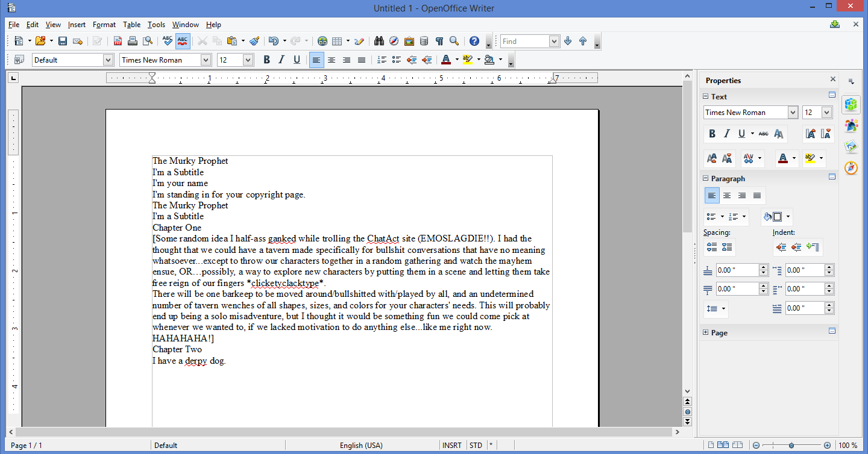Close the Properties sidebar deck

click(833, 79)
